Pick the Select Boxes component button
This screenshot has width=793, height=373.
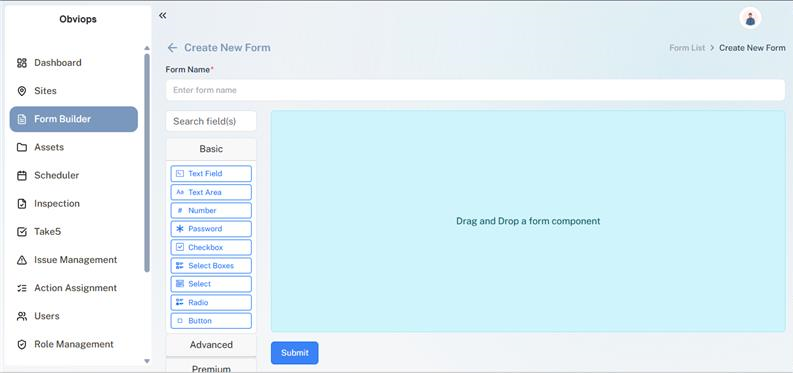click(211, 265)
